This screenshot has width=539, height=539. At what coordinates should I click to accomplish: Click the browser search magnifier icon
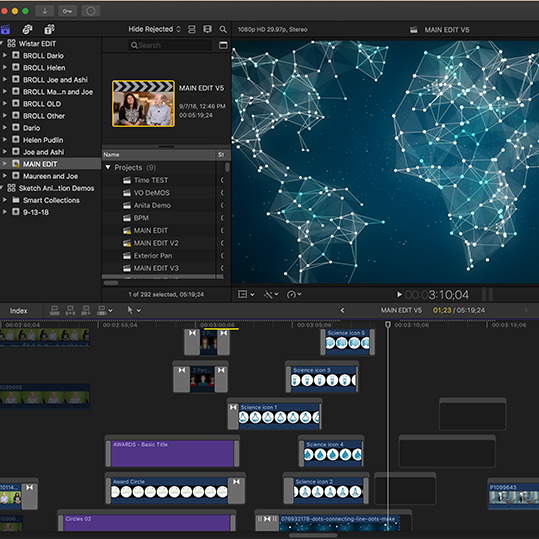pos(223,30)
